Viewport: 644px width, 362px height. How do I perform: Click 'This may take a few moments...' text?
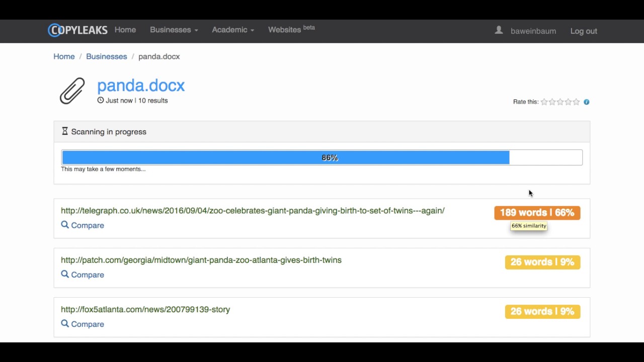(x=103, y=169)
